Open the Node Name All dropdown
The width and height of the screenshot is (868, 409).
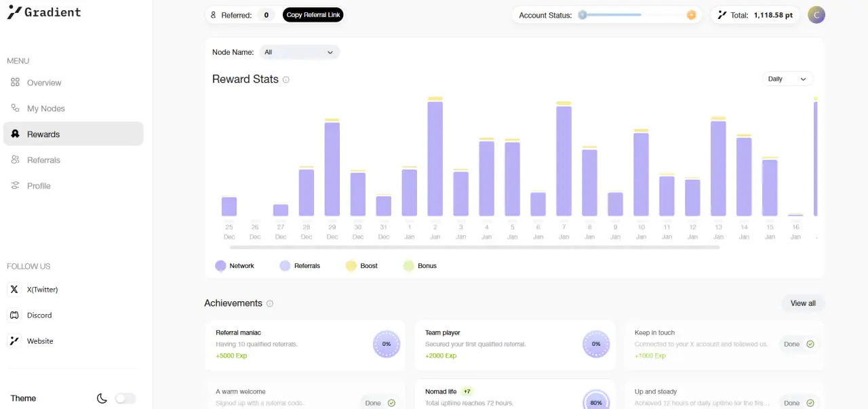tap(300, 52)
